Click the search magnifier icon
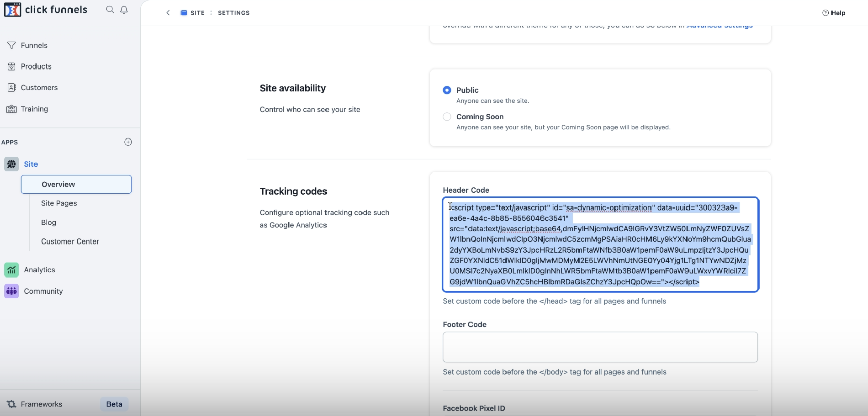Image resolution: width=868 pixels, height=416 pixels. 109,9
